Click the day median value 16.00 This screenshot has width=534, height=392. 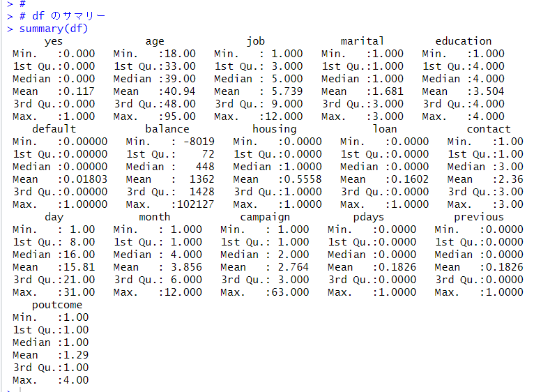[79, 255]
